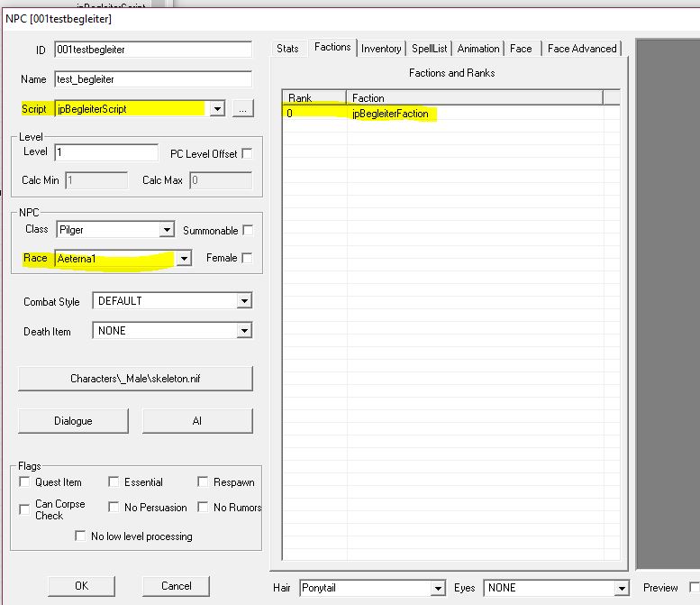Screen dimensions: 700x605
Task: Expand the Class dropdown
Action: click(x=166, y=231)
